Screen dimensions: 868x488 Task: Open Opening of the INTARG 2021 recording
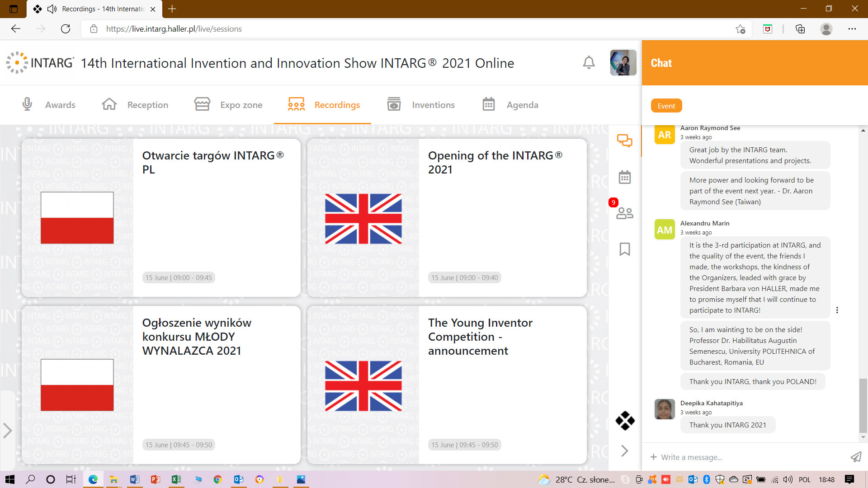point(447,218)
